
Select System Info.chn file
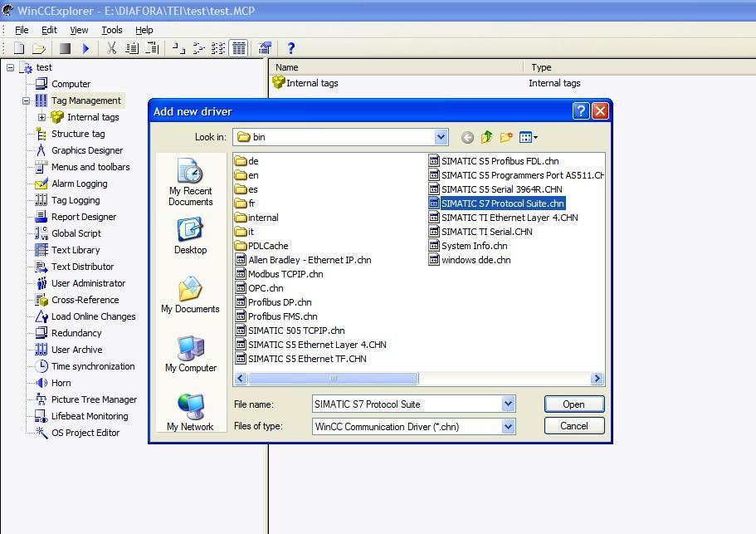click(x=468, y=246)
